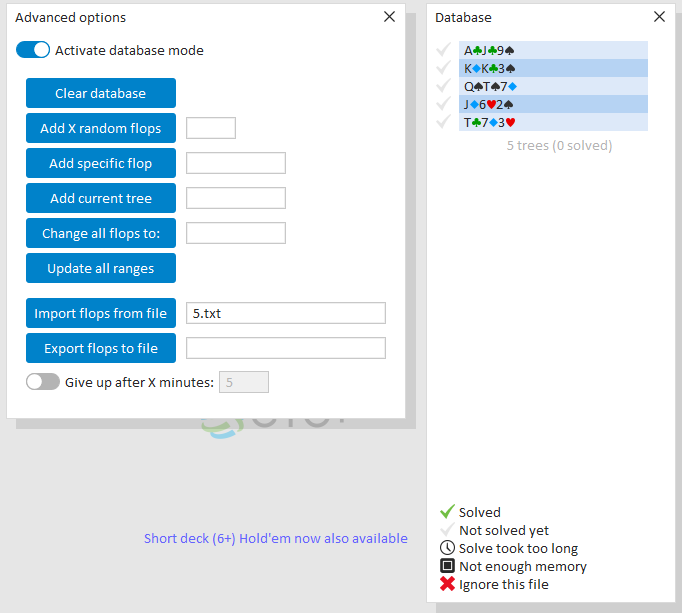
Task: Click the Add current tree button
Action: click(x=101, y=198)
